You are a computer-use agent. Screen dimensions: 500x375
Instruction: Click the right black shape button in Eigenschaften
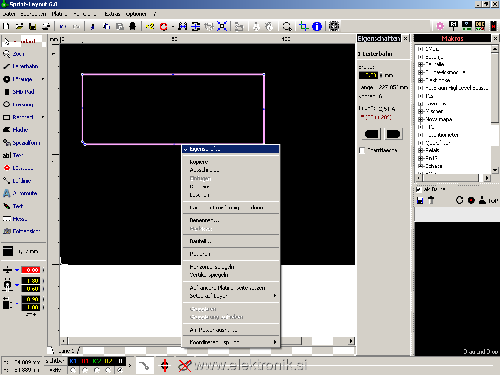coord(393,134)
